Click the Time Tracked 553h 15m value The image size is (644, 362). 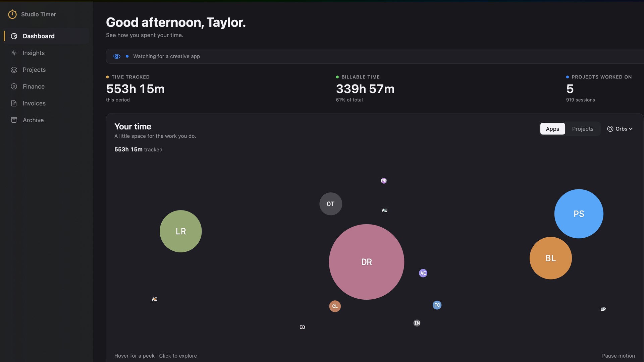pos(135,89)
